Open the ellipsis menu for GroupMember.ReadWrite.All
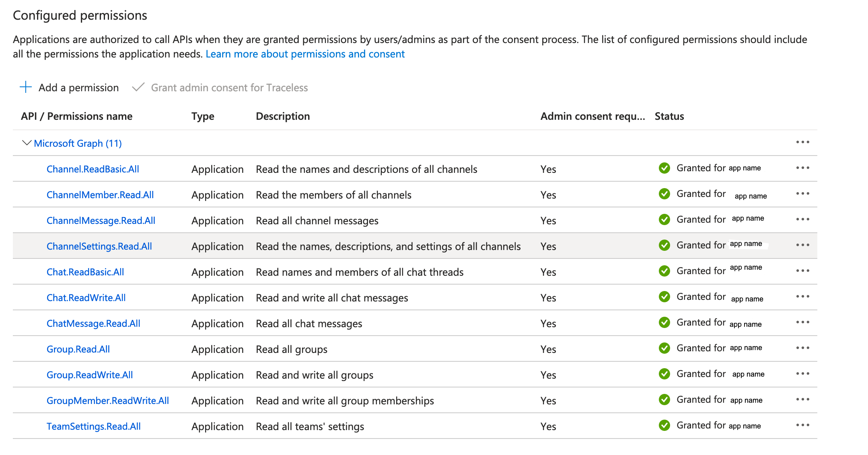The image size is (868, 455). 802,400
